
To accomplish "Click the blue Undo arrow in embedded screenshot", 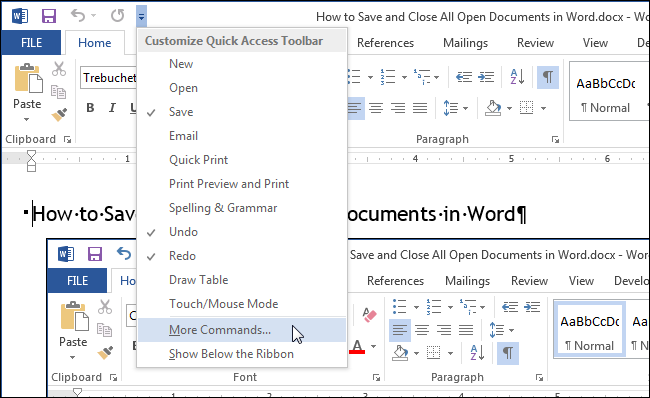I will point(124,253).
